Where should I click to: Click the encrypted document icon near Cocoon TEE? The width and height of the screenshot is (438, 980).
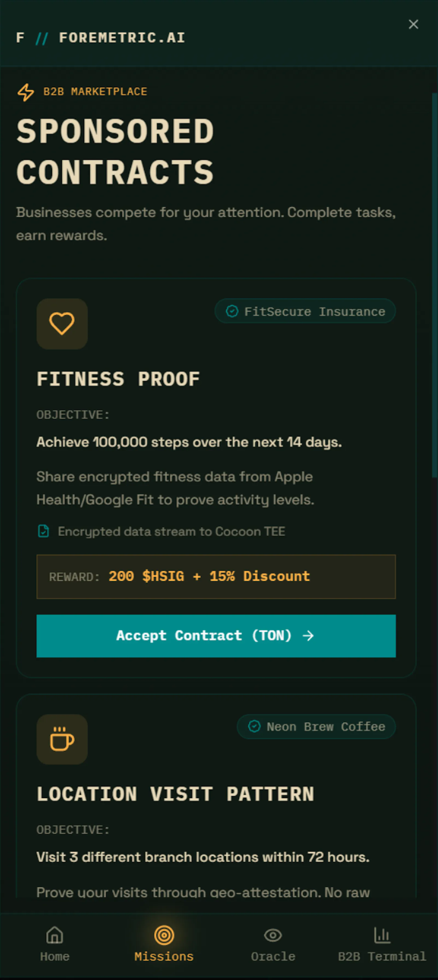click(44, 531)
